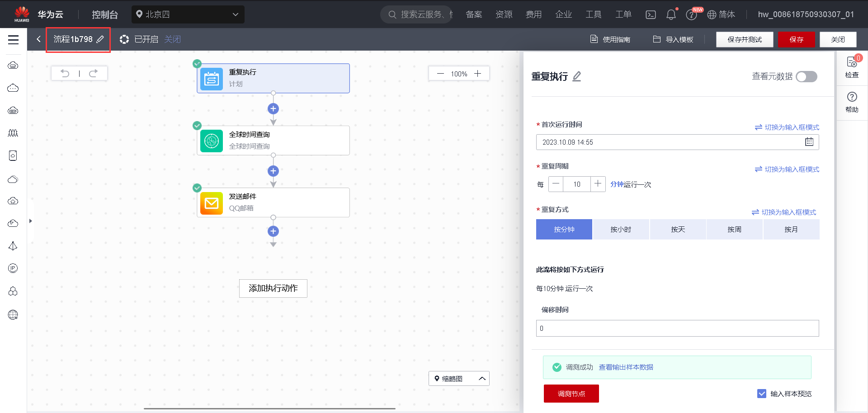Click the edit pencil next to 重复执行 title

pyautogui.click(x=576, y=76)
